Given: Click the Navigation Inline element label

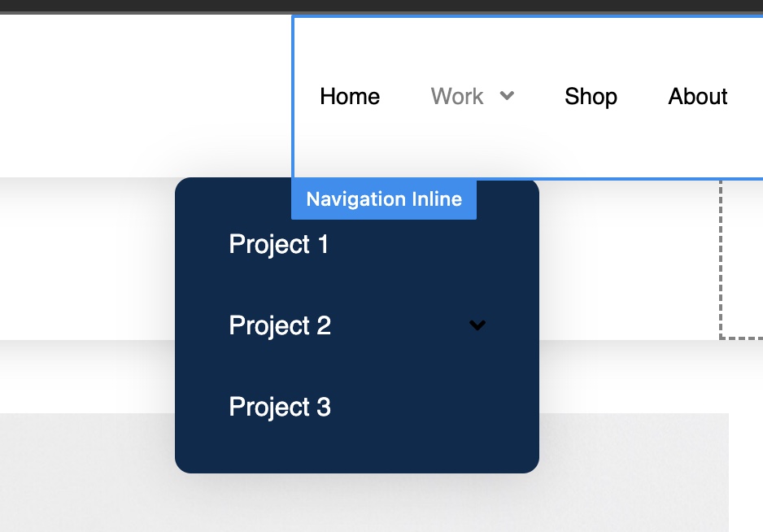Looking at the screenshot, I should (x=384, y=199).
